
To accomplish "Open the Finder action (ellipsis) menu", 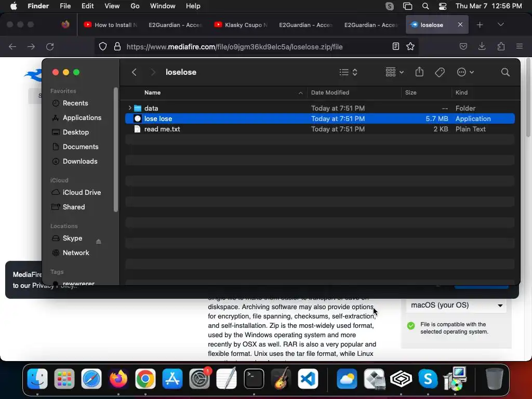I will [x=465, y=72].
